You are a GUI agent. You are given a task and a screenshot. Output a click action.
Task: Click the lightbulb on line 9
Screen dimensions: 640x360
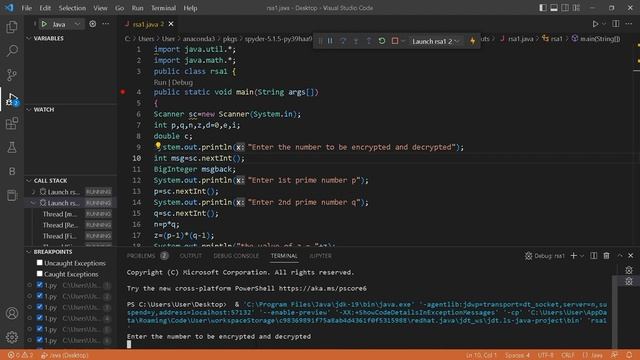(158, 146)
